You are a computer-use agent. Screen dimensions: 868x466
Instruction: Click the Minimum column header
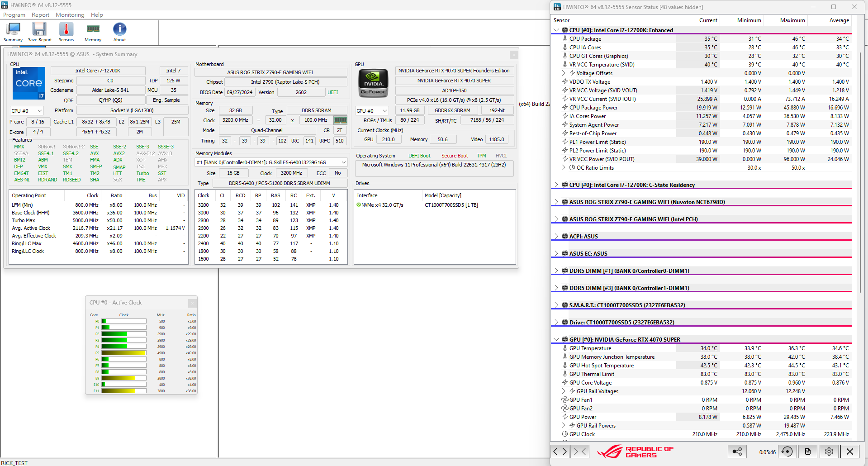(x=742, y=20)
